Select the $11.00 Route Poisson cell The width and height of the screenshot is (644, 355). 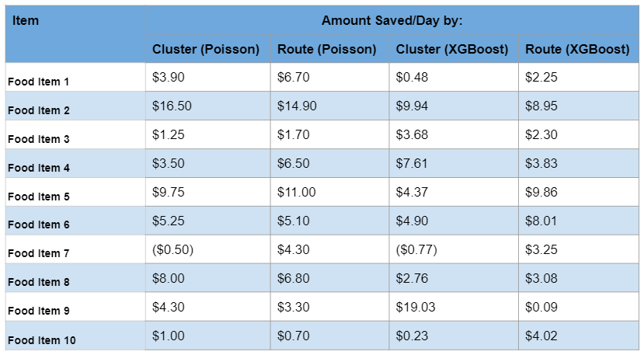click(297, 193)
